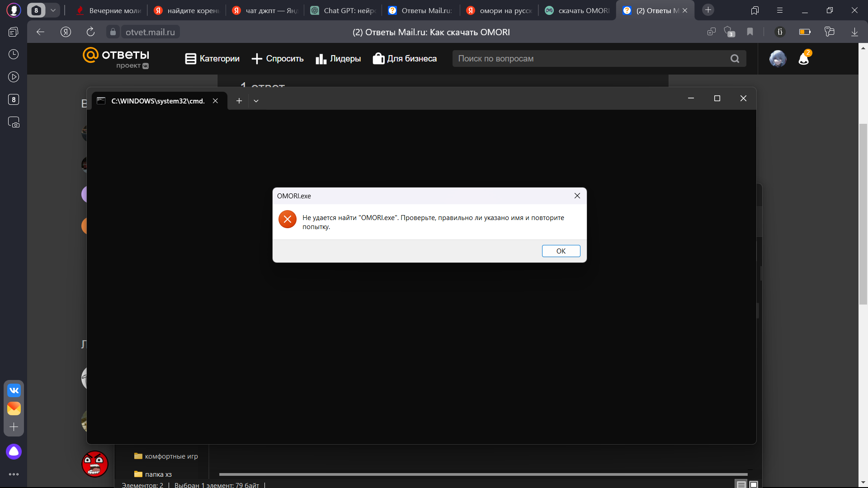The width and height of the screenshot is (868, 488).
Task: Expand the terminal profile dropdown arrow
Action: [256, 101]
